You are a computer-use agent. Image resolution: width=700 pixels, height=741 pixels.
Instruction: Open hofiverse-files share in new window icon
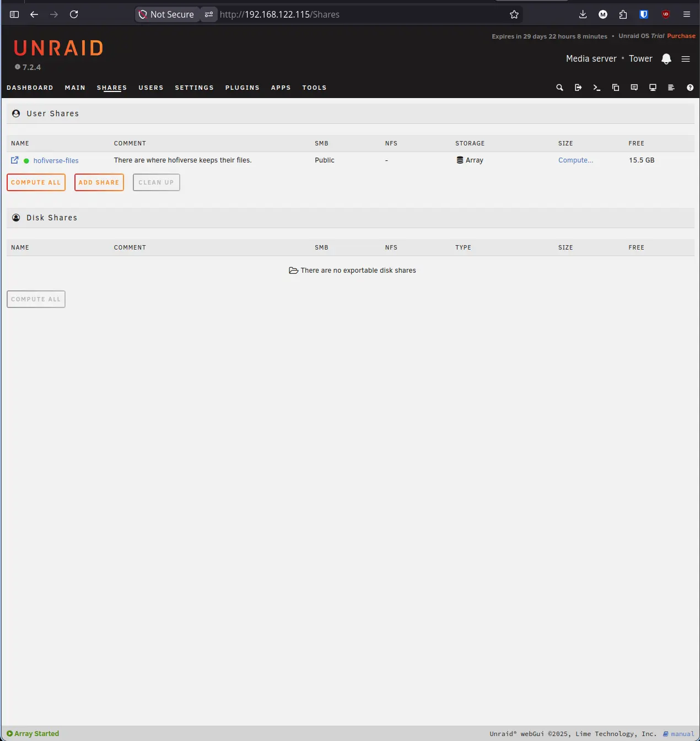15,160
